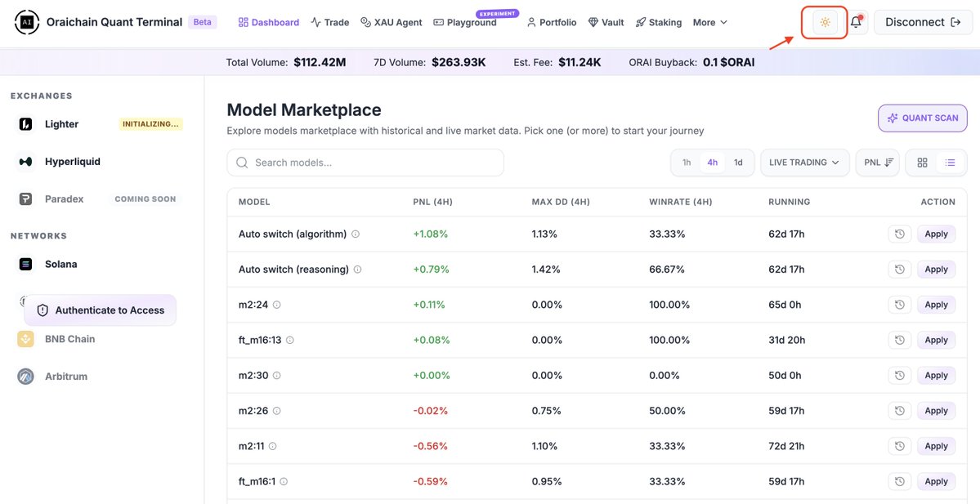Click the Paradex exchange icon
Image resolution: width=980 pixels, height=504 pixels.
click(x=25, y=199)
